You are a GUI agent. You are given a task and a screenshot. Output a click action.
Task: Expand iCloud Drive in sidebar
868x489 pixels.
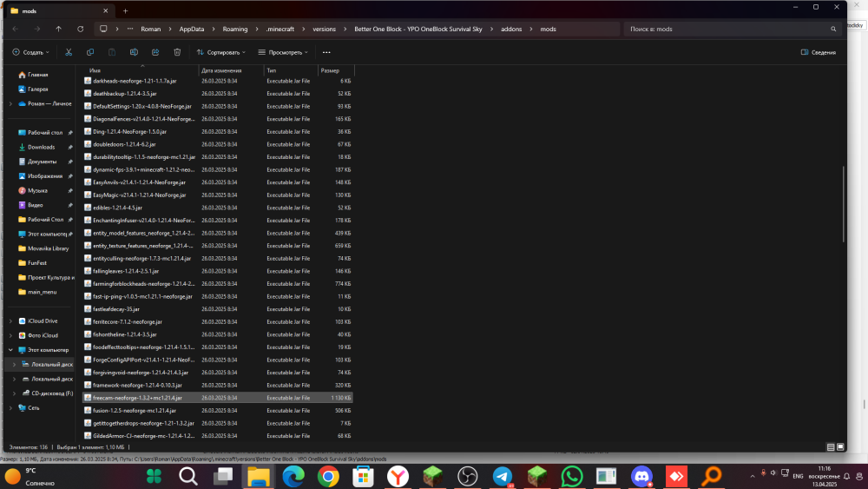pos(10,321)
